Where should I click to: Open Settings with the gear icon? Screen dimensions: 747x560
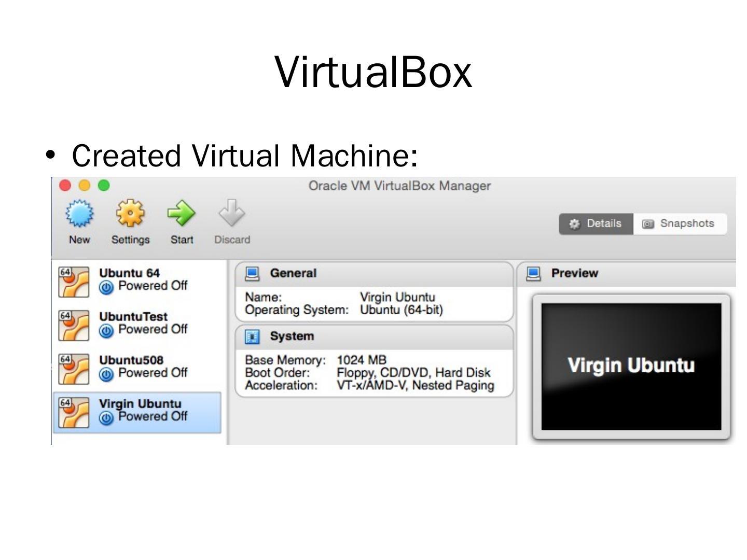130,213
